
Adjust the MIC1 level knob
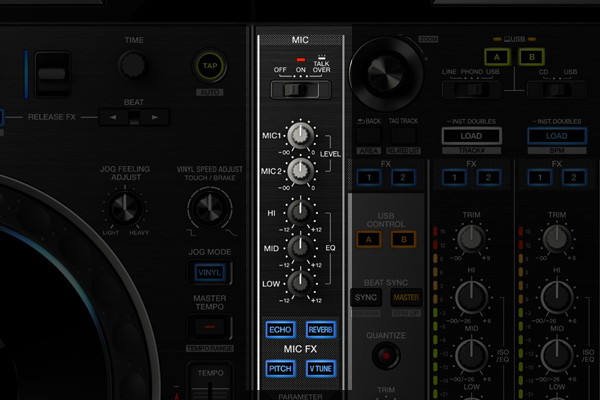[301, 136]
